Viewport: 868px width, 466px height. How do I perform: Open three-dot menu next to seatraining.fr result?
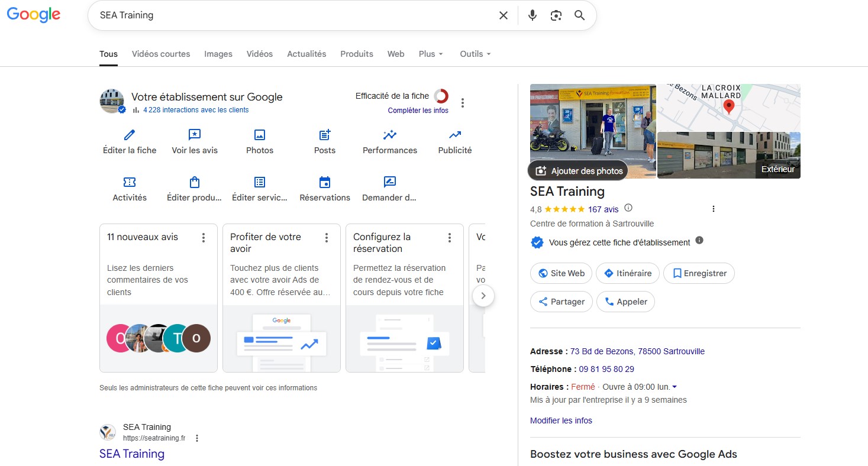point(197,438)
